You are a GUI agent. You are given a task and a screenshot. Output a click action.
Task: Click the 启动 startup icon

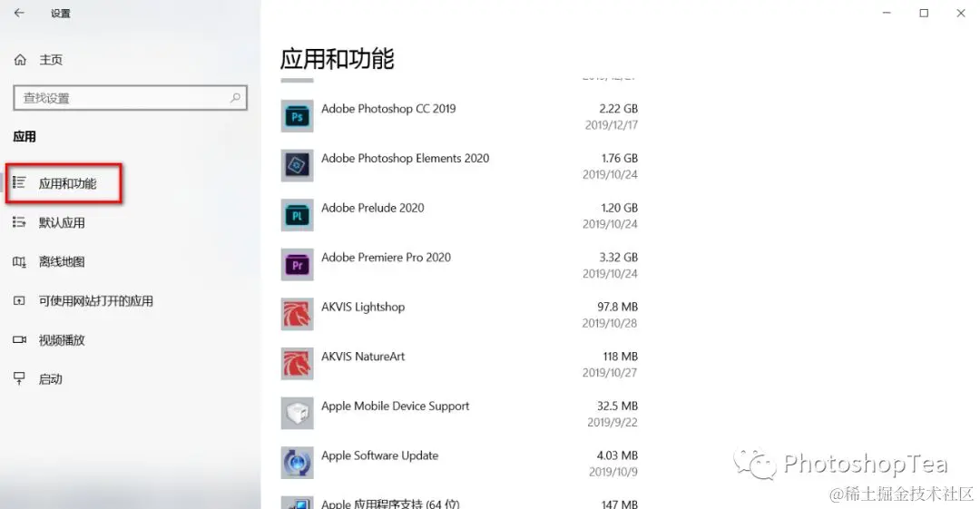[x=19, y=378]
